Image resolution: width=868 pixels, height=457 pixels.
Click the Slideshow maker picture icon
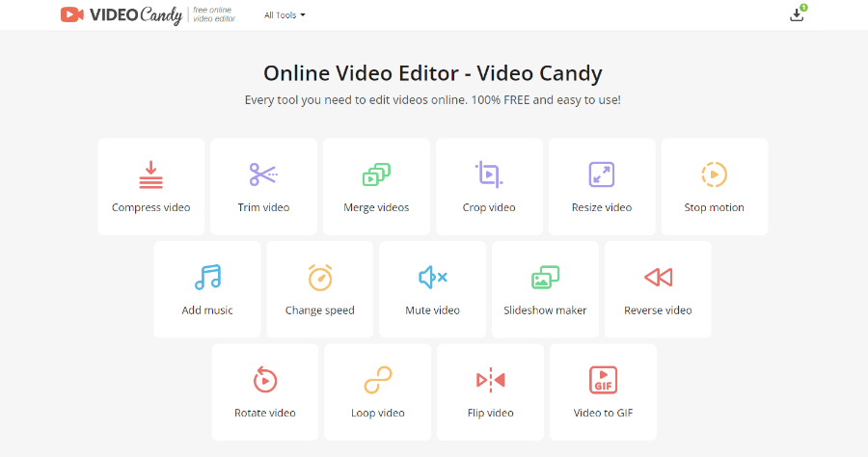[545, 277]
